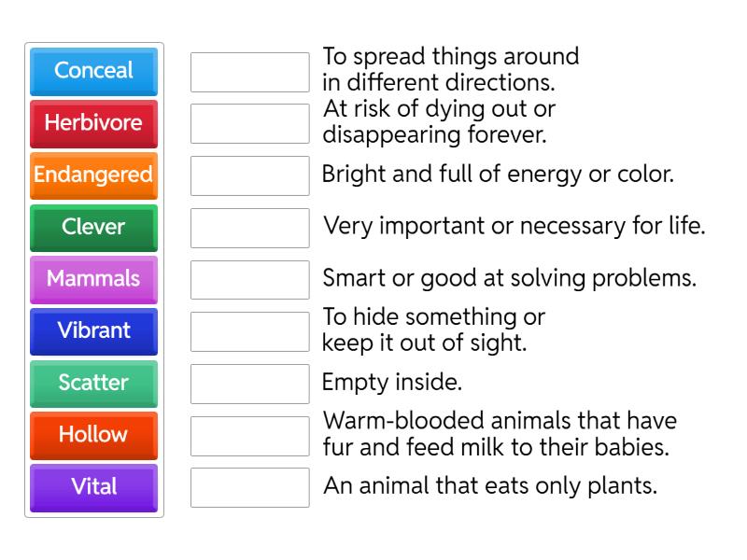Select the teal Scatter word tile

(x=93, y=384)
